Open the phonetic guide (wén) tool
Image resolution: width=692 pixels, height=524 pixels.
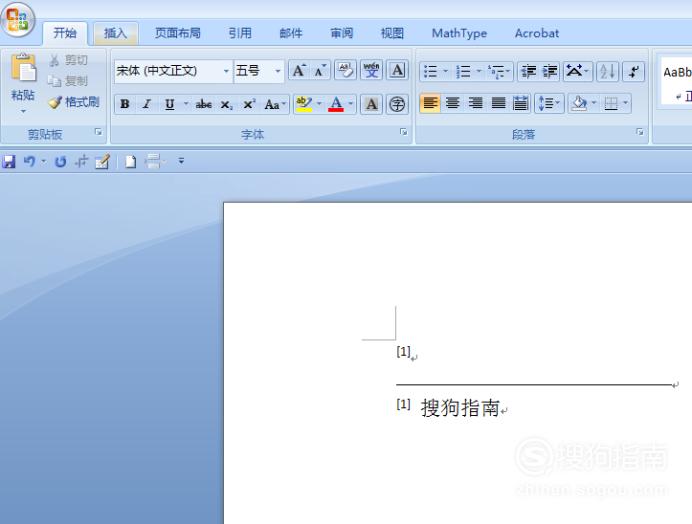(372, 71)
